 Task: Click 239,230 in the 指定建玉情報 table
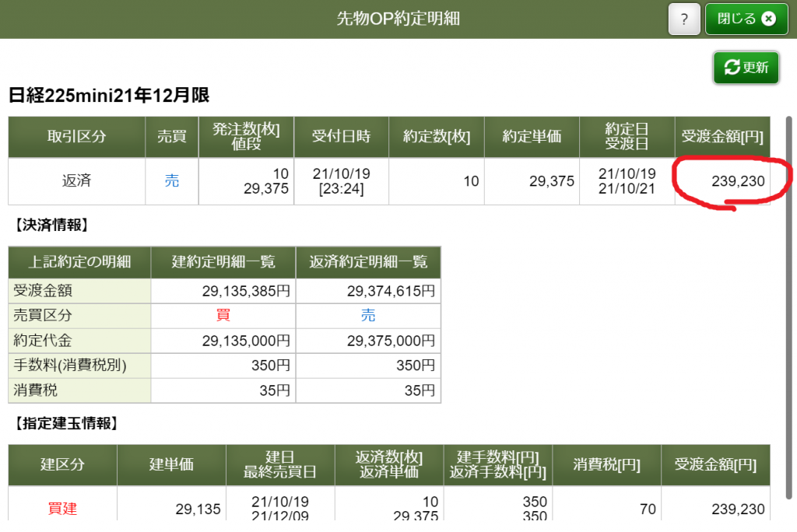pyautogui.click(x=738, y=509)
